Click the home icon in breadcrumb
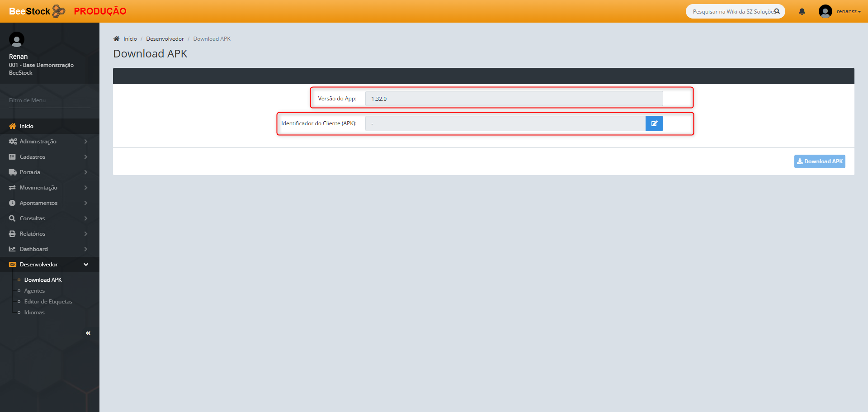The image size is (868, 412). [x=117, y=39]
